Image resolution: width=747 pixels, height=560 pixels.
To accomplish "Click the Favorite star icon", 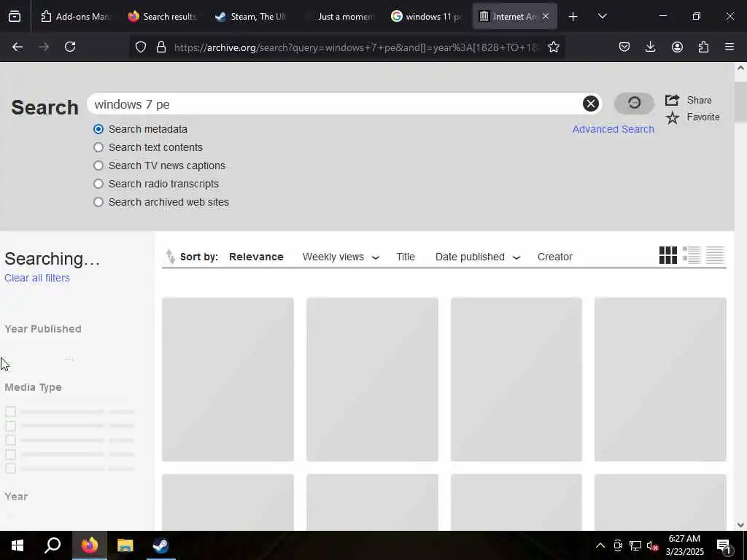I will coord(672,117).
